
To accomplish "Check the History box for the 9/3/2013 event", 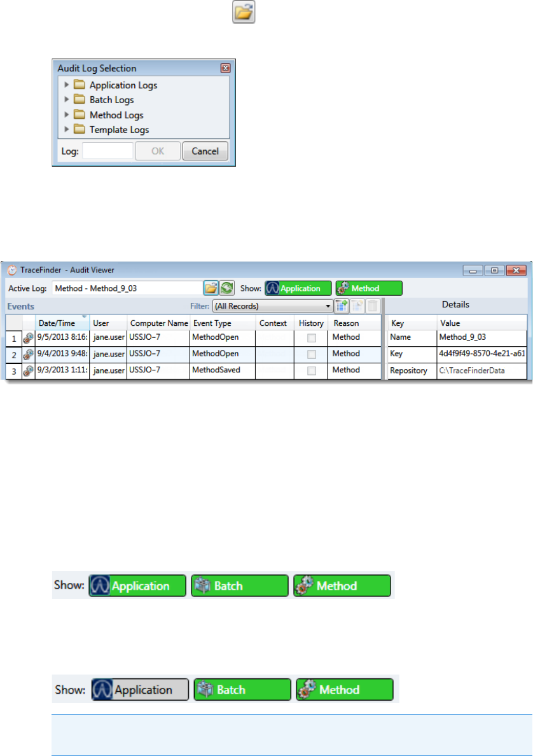I will pyautogui.click(x=312, y=371).
